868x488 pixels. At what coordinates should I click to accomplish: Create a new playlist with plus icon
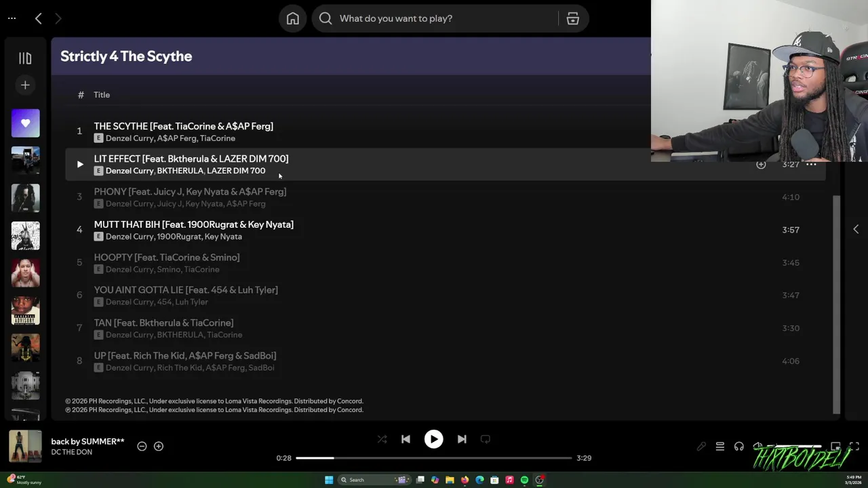point(25,85)
